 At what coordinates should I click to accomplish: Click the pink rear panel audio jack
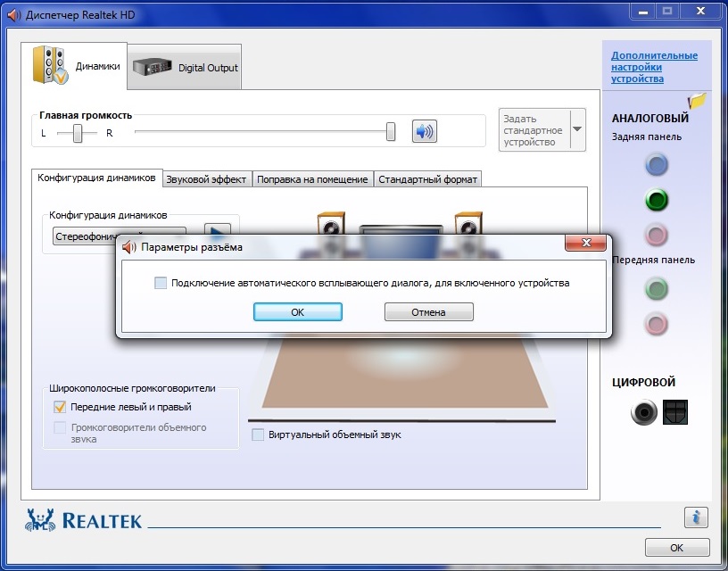point(657,236)
